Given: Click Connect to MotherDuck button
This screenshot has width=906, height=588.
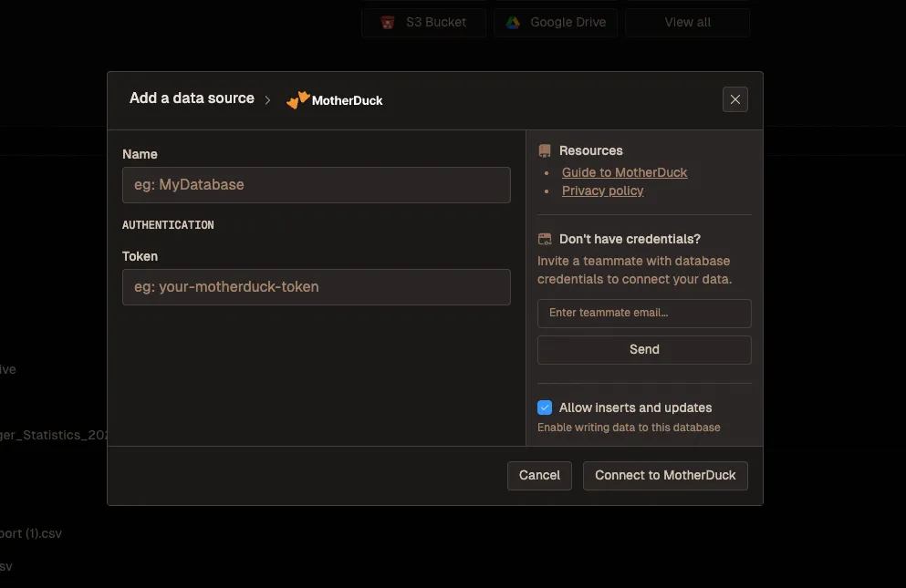Looking at the screenshot, I should point(665,475).
